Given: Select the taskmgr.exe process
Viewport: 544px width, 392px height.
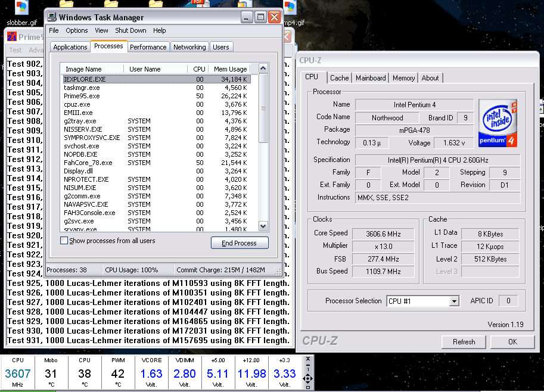Looking at the screenshot, I should (156, 88).
